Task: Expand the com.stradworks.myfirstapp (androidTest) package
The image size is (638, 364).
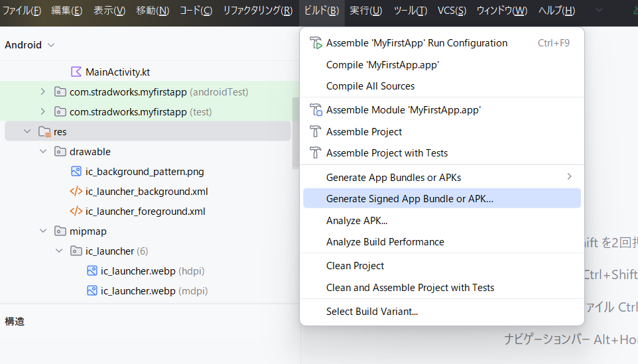Action: tap(43, 91)
